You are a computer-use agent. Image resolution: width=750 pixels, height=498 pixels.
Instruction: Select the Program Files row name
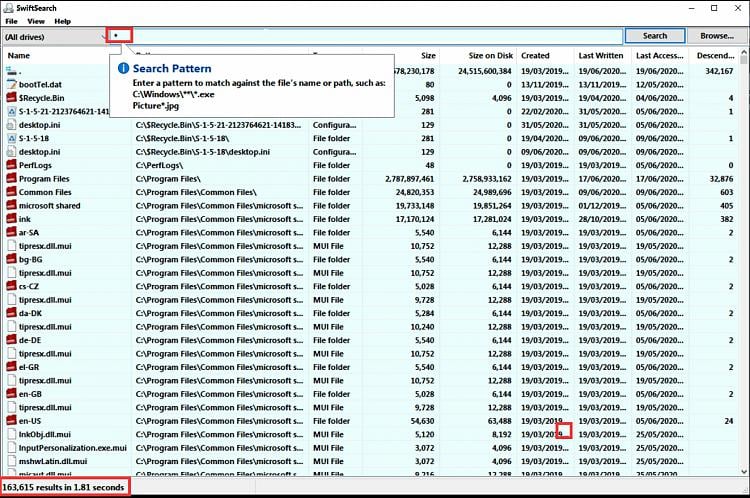click(44, 178)
